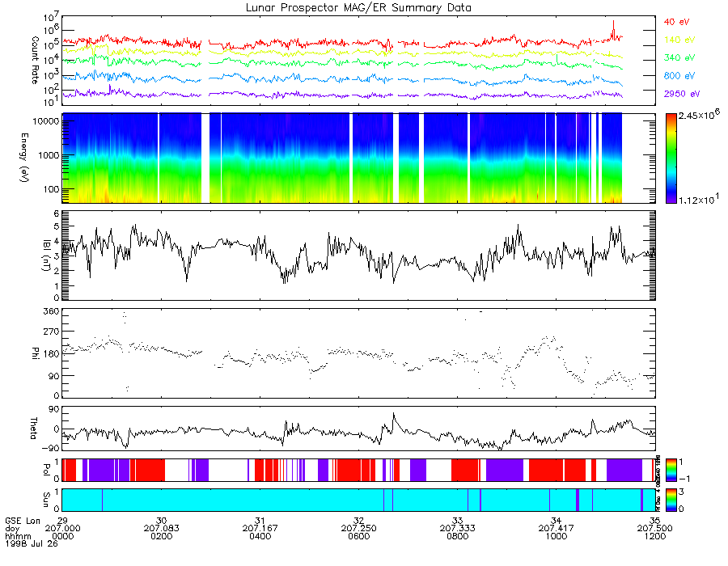Click the '0600' time tick label
Viewport: 728px width, 566px height.
(x=358, y=536)
